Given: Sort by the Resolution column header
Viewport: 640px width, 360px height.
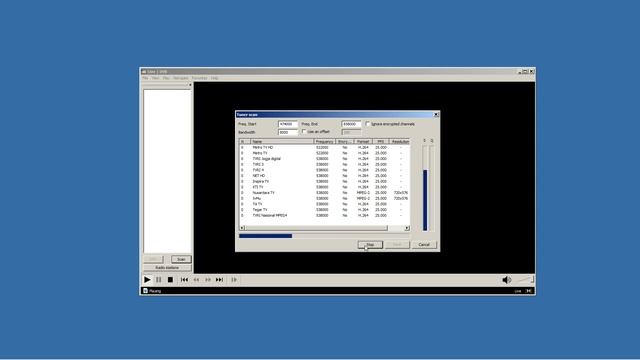Looking at the screenshot, I should 400,141.
